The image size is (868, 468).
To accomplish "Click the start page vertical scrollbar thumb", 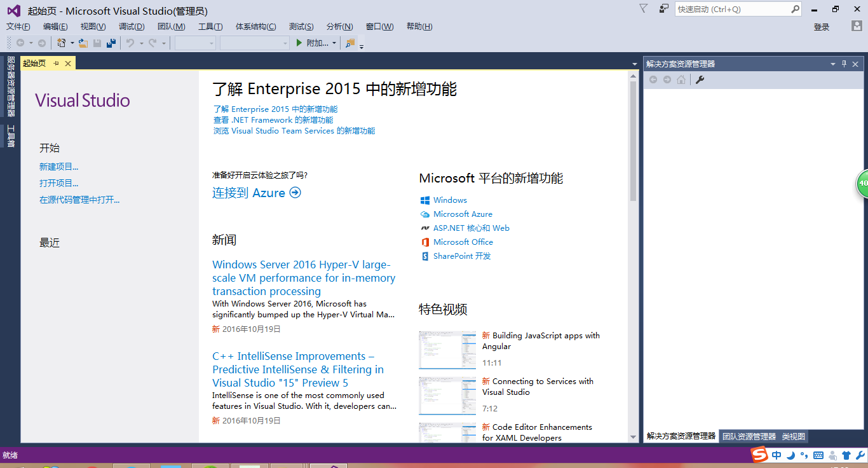I will pos(633,140).
